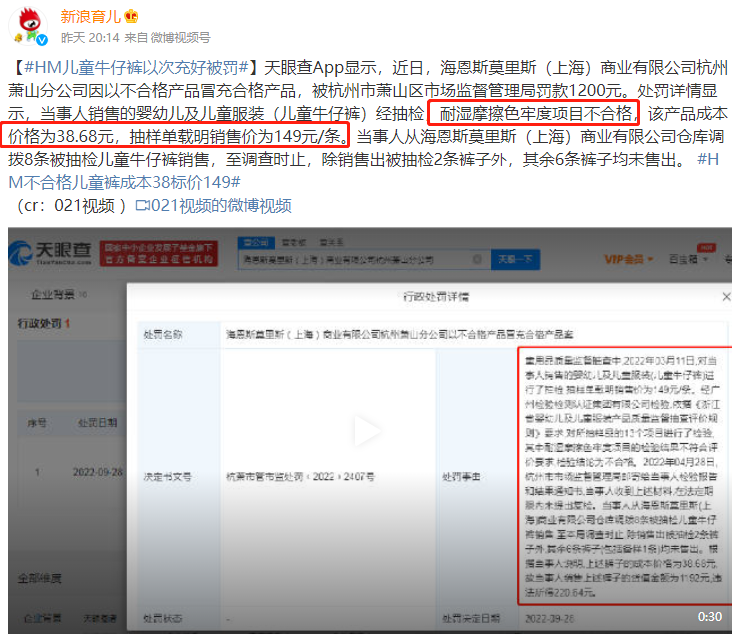Click the 2022-09-28 penalty date row
The width and height of the screenshot is (740, 637).
(x=97, y=472)
